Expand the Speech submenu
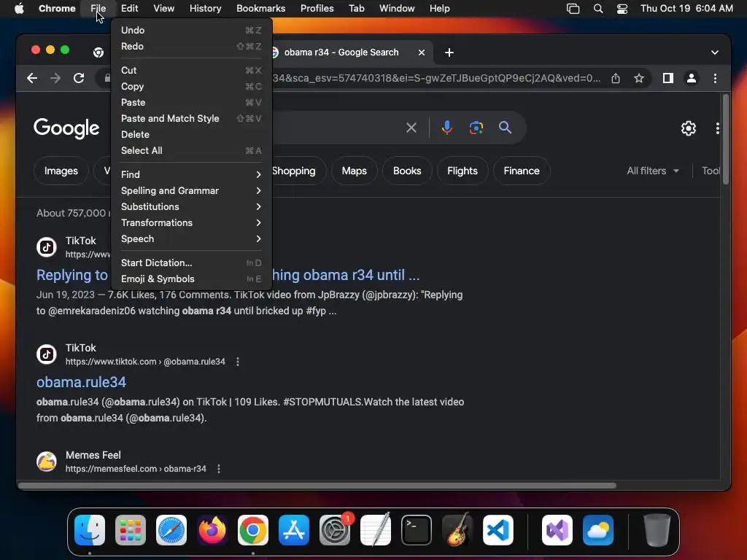 (191, 239)
